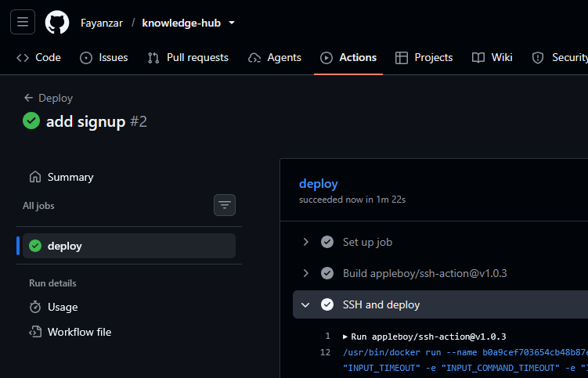
Task: Open the Agents tab
Action: (275, 57)
